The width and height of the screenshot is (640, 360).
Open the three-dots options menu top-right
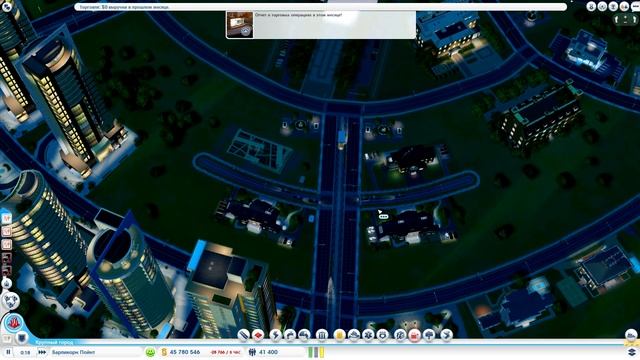636,6
